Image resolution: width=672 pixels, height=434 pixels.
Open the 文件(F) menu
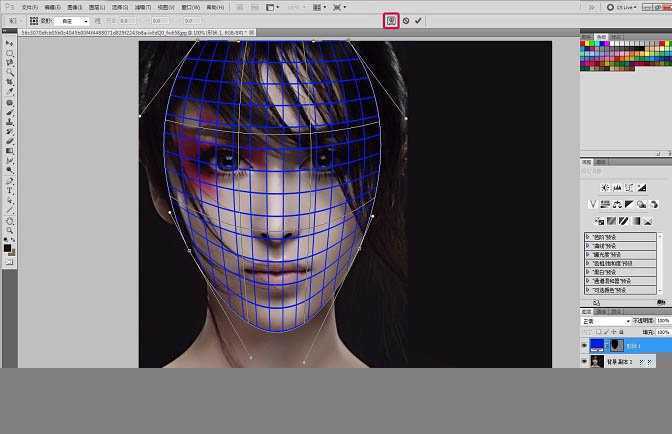pyautogui.click(x=30, y=7)
